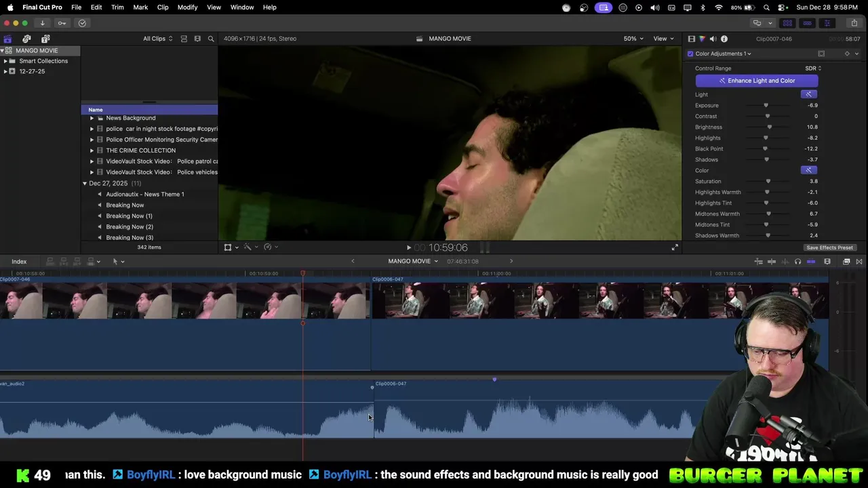Click the Save Effects Preset button

click(829, 247)
